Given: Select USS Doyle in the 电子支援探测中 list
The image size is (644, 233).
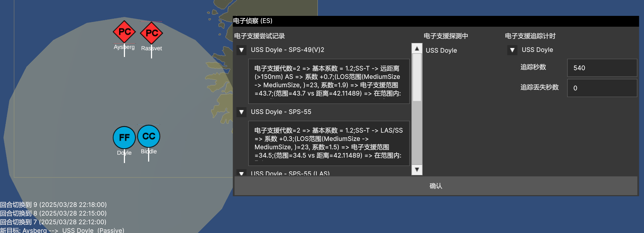Looking at the screenshot, I should [x=441, y=50].
